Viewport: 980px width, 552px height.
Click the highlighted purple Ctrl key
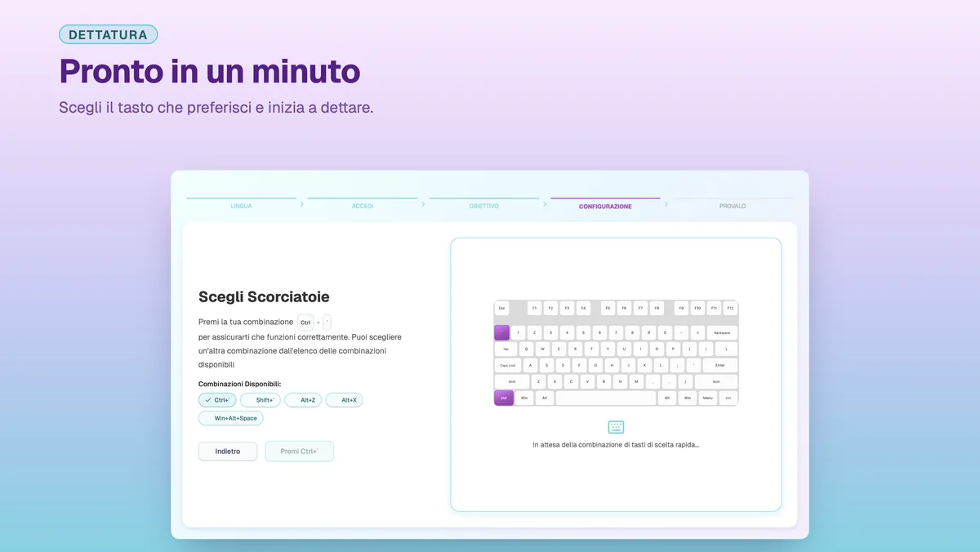point(504,398)
